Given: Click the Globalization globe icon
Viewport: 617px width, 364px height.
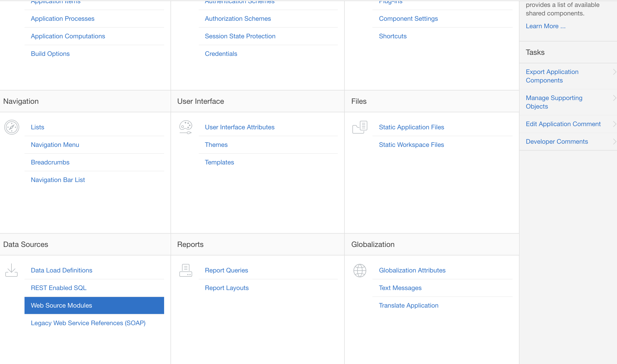Looking at the screenshot, I should tap(360, 270).
